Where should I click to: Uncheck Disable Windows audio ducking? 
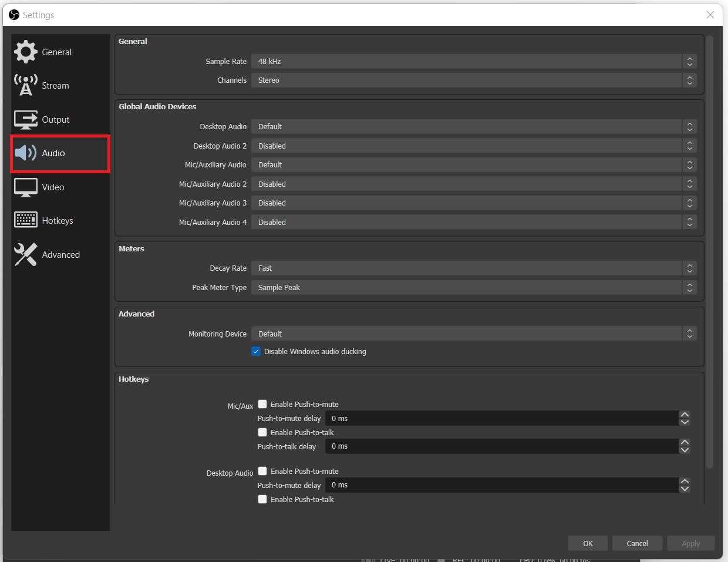coord(256,351)
